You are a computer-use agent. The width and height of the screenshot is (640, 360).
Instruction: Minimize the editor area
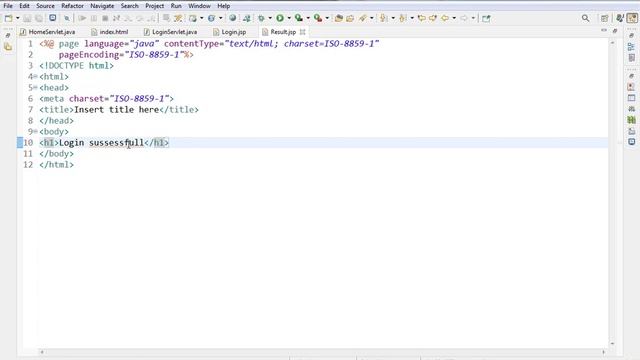[x=604, y=31]
